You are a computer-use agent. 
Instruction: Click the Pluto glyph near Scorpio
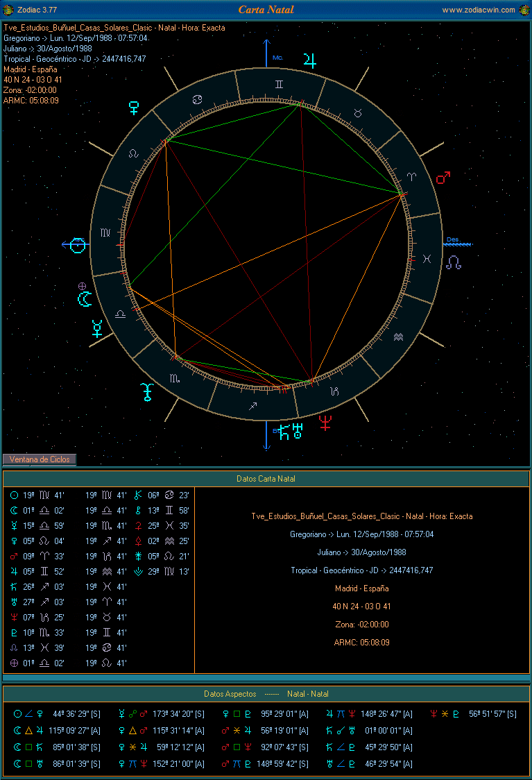[147, 392]
